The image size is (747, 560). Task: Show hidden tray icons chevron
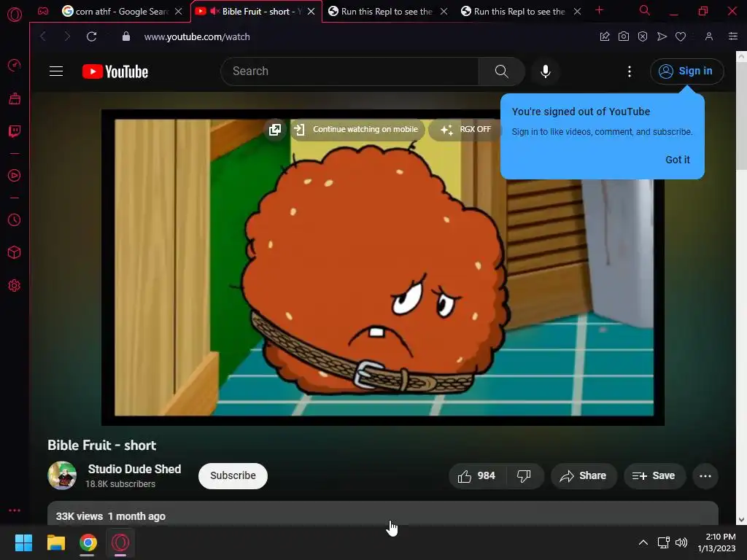tap(643, 542)
